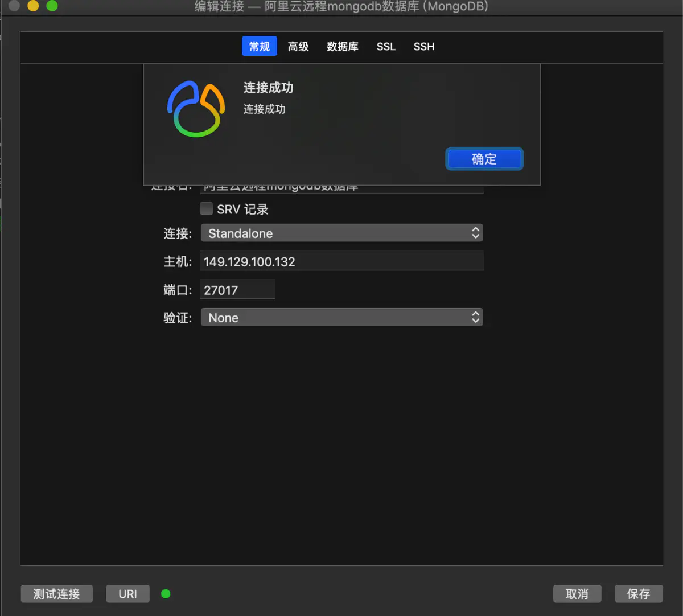Confirm the dialog with the 确定 button

(x=484, y=159)
